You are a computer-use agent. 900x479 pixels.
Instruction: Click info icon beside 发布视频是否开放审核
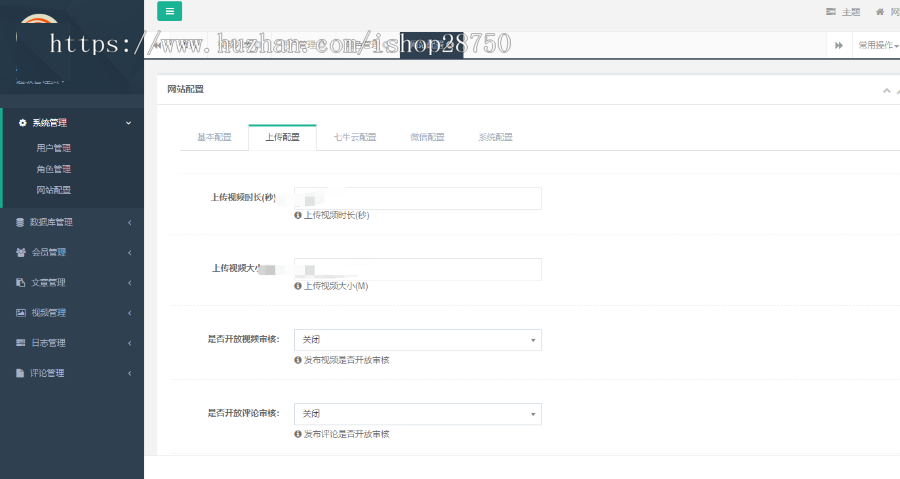[x=298, y=360]
